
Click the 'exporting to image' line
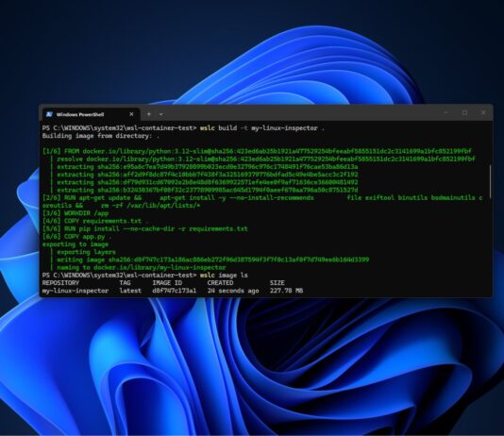tap(76, 244)
